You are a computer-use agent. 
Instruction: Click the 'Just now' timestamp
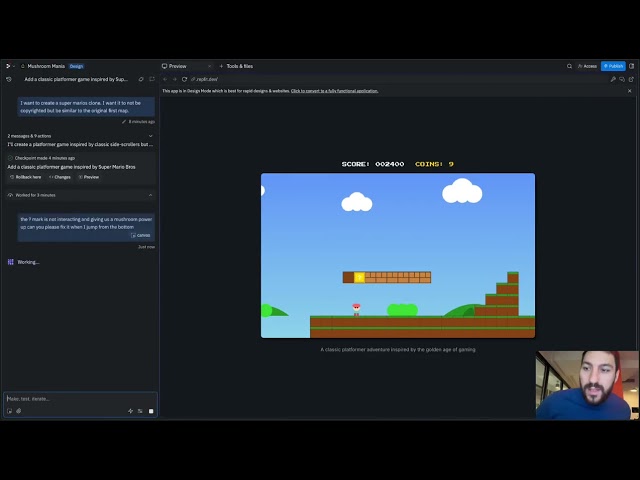[x=147, y=247]
